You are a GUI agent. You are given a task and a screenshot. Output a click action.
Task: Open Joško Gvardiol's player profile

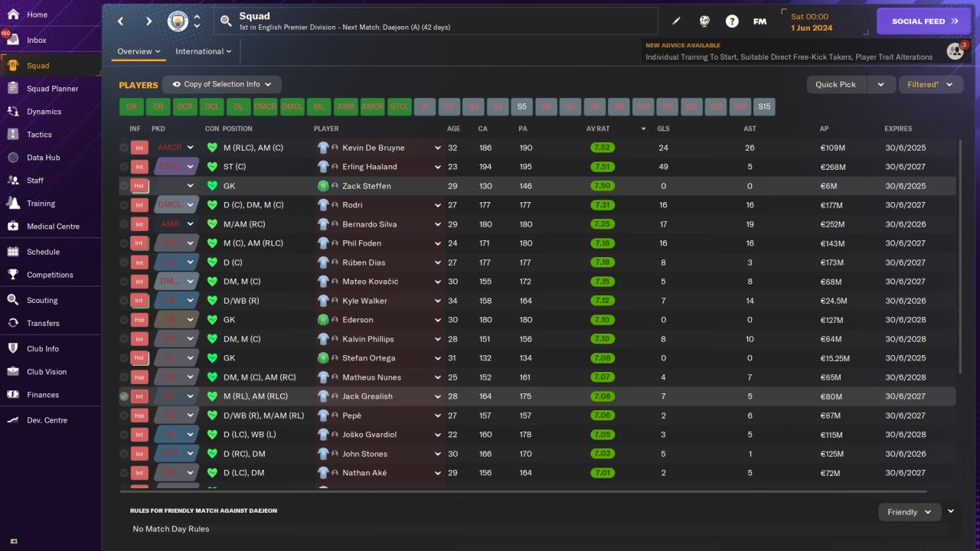371,435
